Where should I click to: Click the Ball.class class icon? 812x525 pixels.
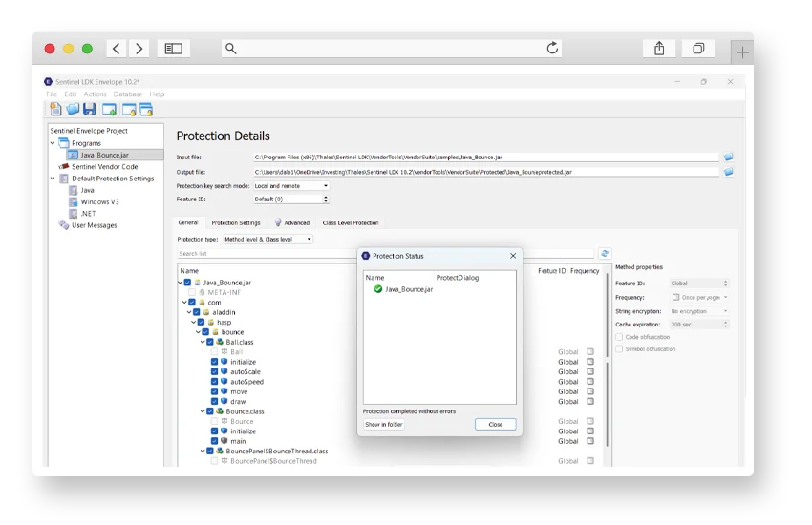pos(220,342)
